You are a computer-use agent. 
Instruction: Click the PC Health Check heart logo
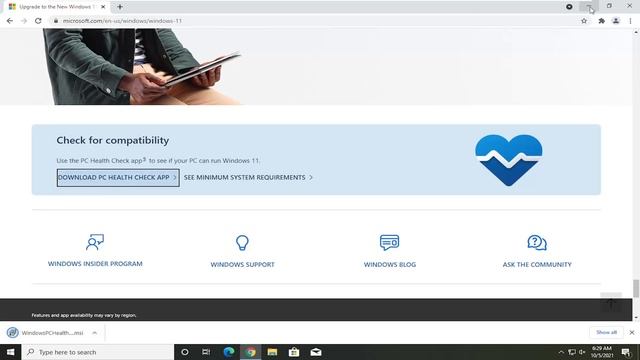509,160
